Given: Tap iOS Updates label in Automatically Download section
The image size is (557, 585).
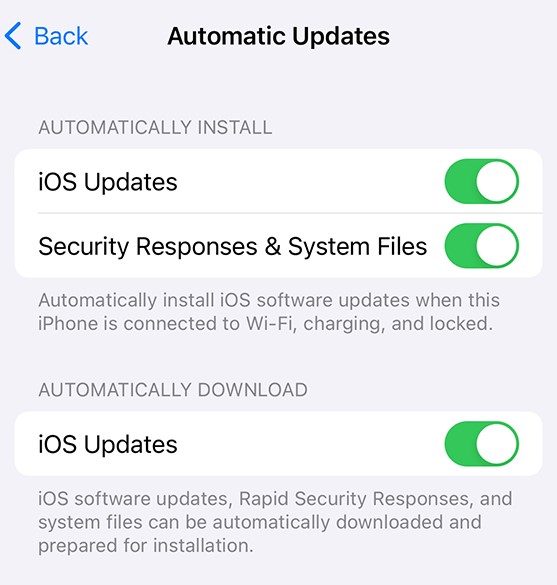Looking at the screenshot, I should tap(108, 444).
